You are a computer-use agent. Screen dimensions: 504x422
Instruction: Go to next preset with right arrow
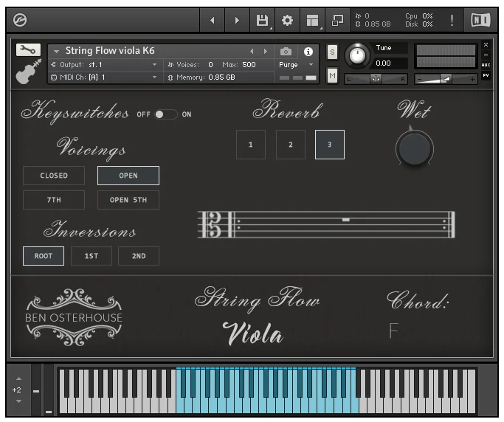[x=237, y=20]
